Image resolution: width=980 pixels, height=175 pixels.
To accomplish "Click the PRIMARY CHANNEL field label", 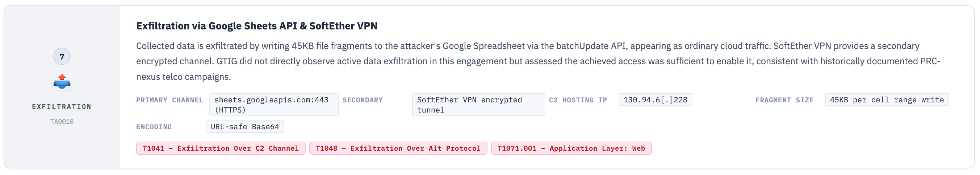I will (169, 100).
